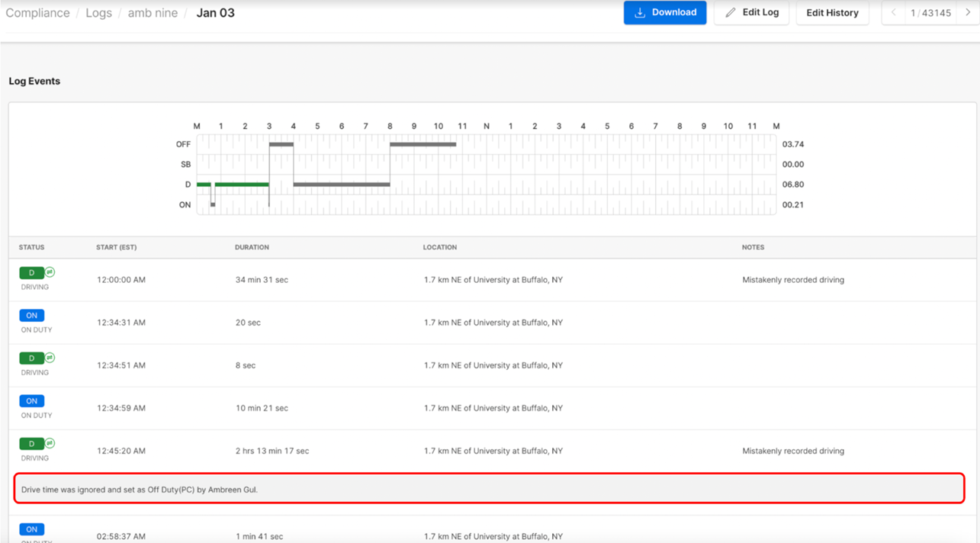Click the Download button
Viewport: 980px width, 543px height.
[x=665, y=13]
